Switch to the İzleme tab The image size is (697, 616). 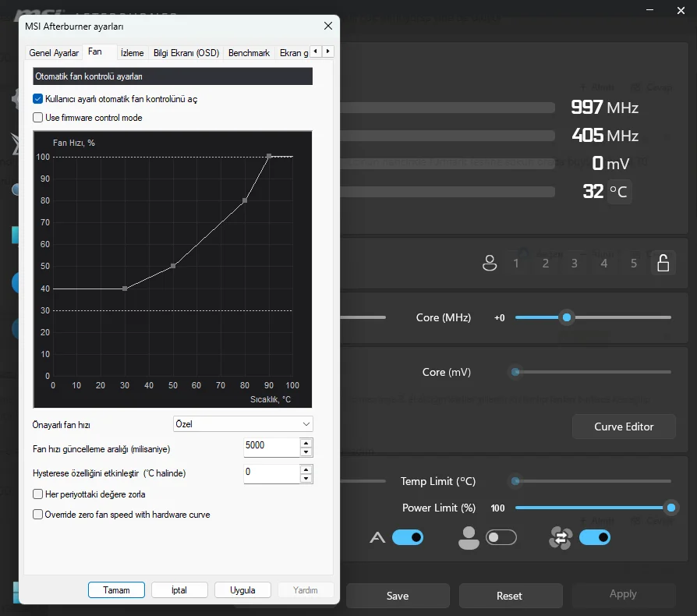click(132, 53)
